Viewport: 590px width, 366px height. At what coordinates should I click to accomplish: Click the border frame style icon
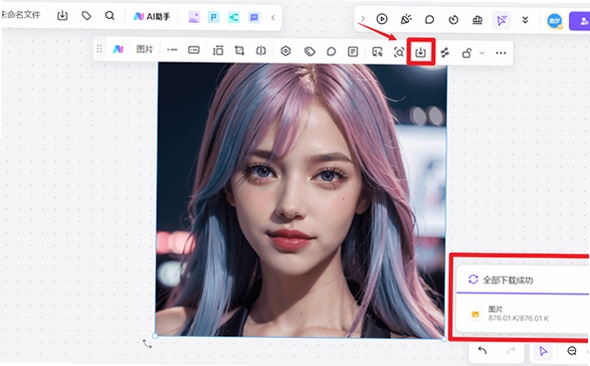(194, 50)
